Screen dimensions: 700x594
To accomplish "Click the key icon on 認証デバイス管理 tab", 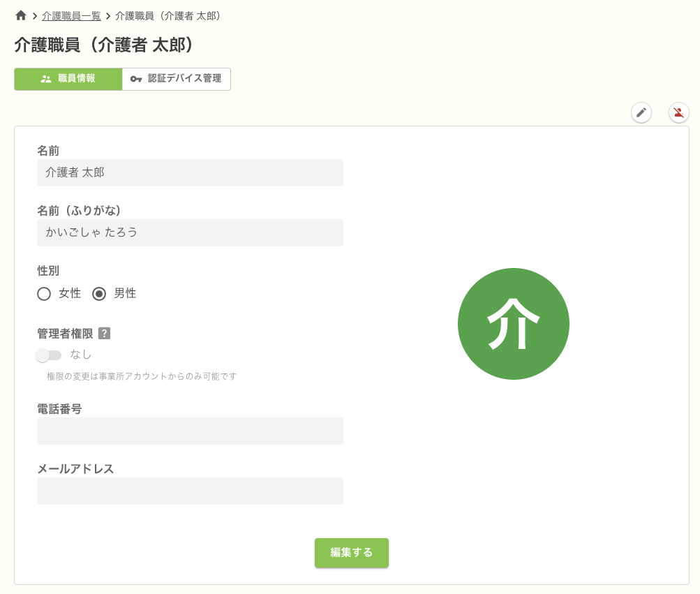I will click(136, 79).
